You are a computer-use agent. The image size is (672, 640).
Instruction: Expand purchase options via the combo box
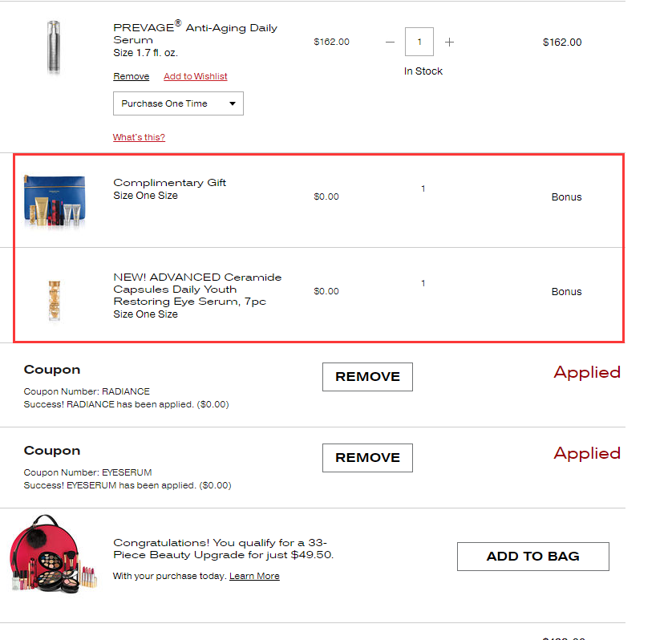tap(177, 103)
